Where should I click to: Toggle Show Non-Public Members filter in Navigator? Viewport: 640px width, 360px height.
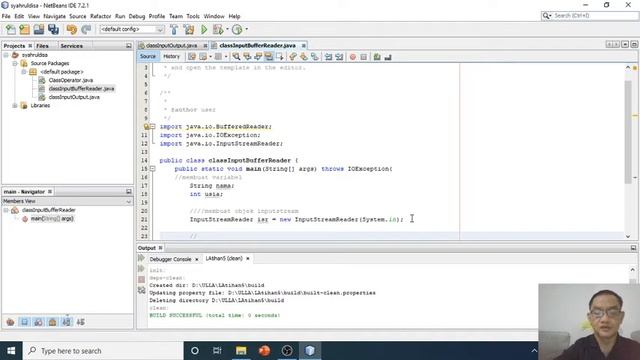point(52,322)
